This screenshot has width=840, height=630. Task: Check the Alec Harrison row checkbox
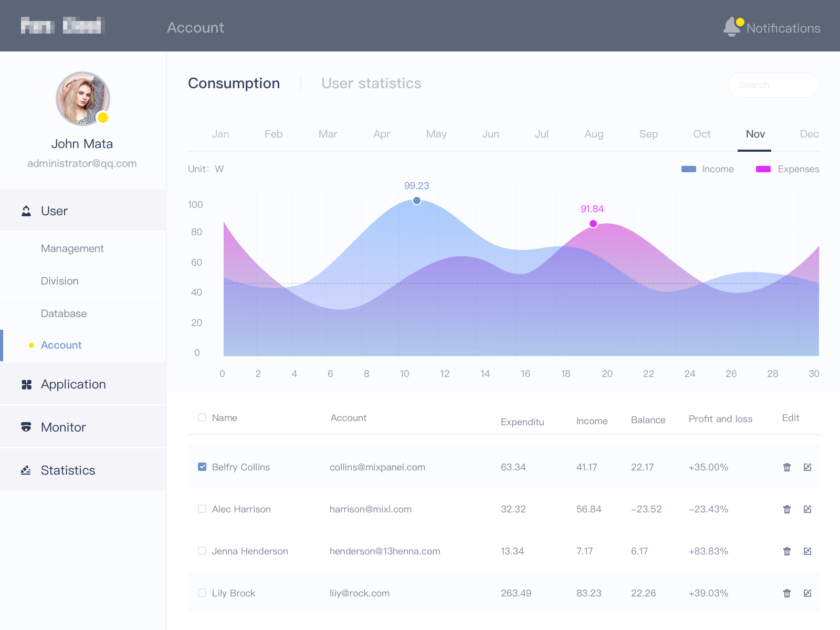coord(202,509)
